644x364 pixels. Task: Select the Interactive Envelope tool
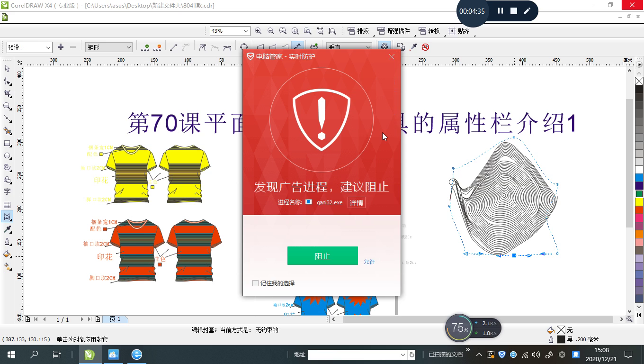(7, 217)
